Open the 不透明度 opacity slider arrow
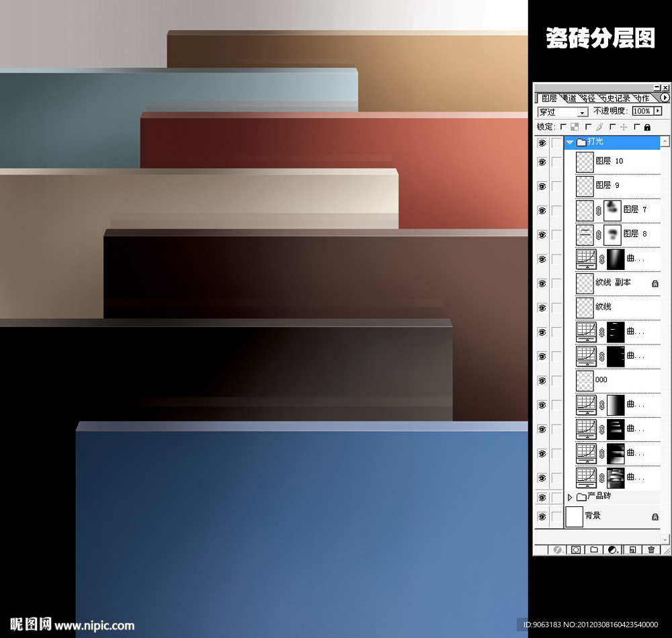The height and width of the screenshot is (638, 672). [657, 111]
